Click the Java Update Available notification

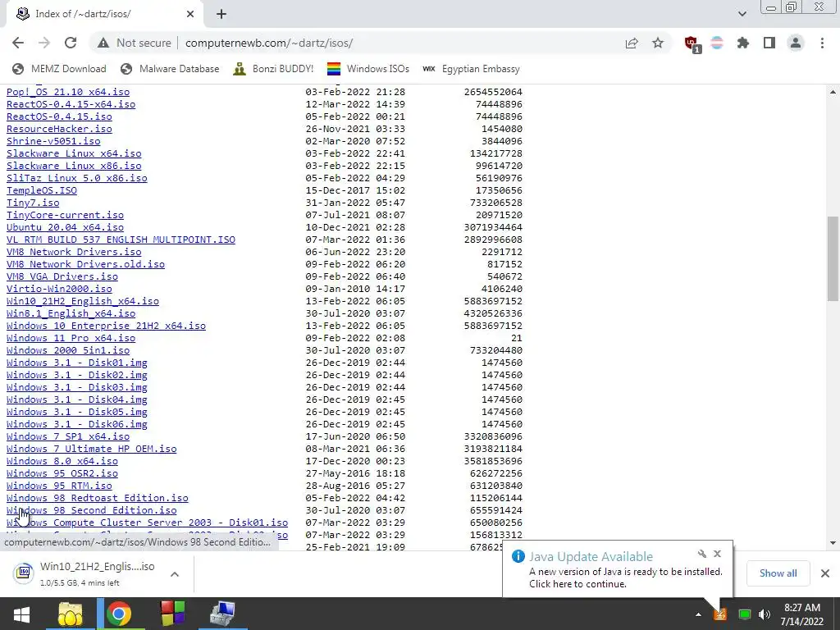point(617,569)
